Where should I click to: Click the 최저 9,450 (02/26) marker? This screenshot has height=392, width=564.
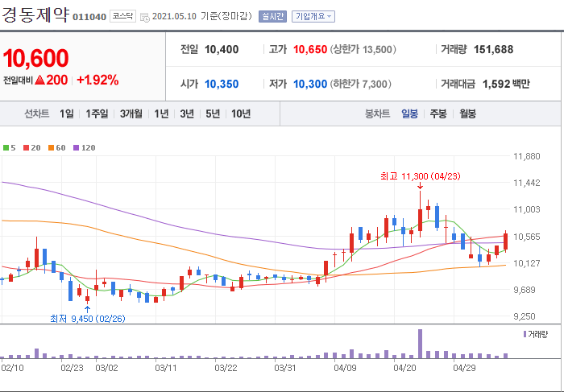87,318
